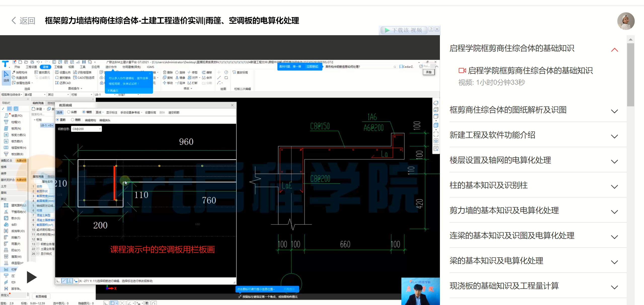Open the 工程量 ribbon tab

pos(58,67)
